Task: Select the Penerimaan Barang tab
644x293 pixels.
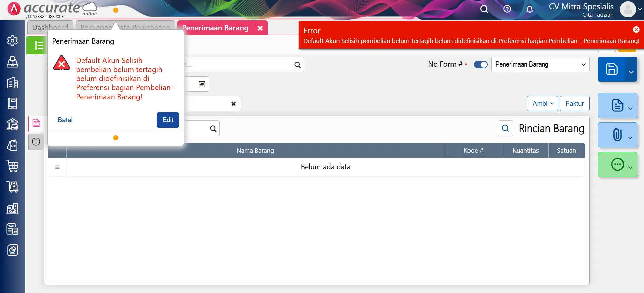Action: pos(215,28)
